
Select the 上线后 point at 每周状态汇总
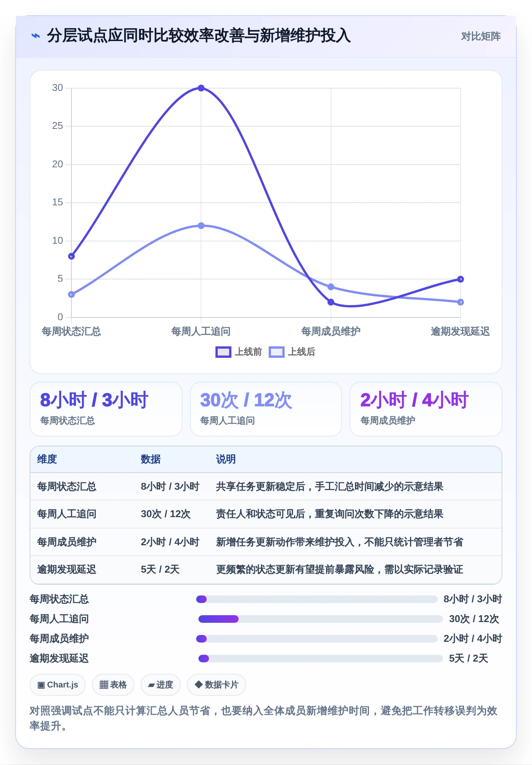tap(71, 294)
